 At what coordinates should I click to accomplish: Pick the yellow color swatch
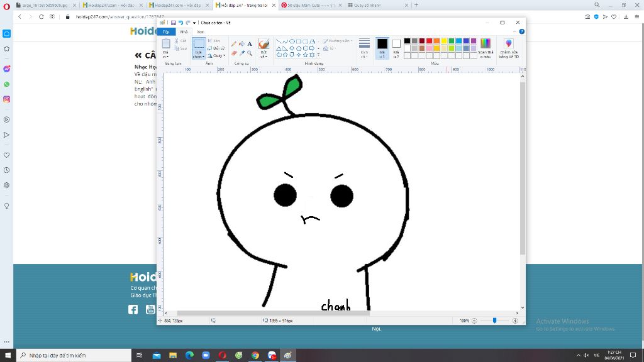point(444,41)
